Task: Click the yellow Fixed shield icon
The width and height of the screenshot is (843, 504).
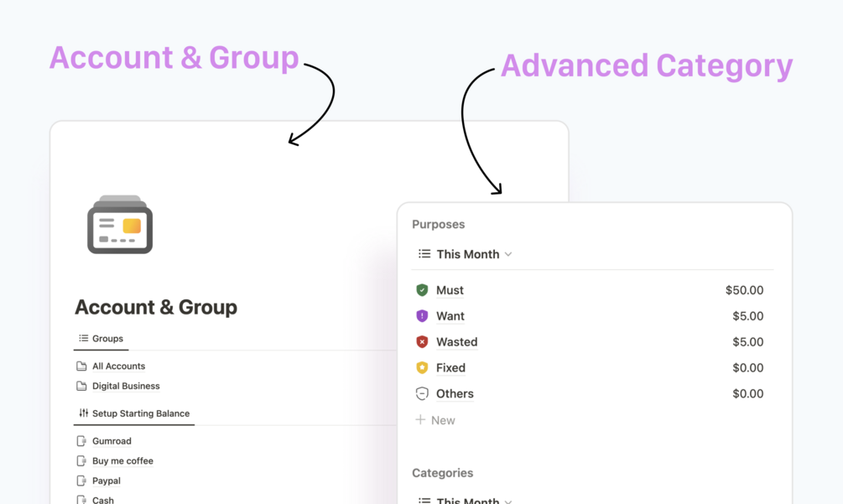Action: tap(422, 367)
